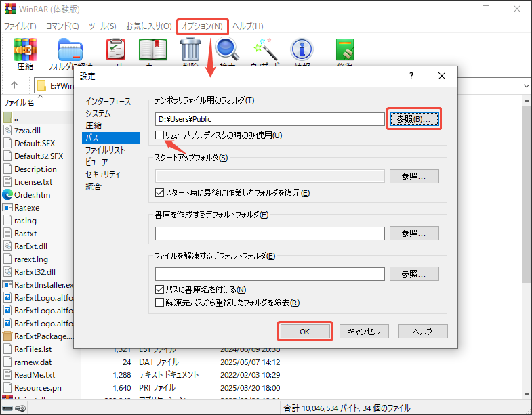Image resolution: width=532 pixels, height=415 pixels.
Task: Open the お気に入り(O) menu
Action: click(149, 26)
